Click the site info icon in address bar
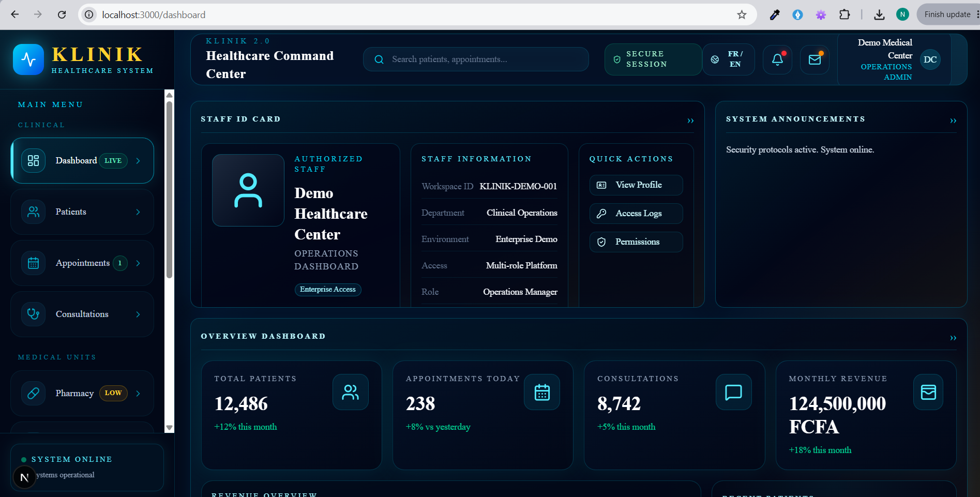Viewport: 980px width, 497px height. pos(89,14)
